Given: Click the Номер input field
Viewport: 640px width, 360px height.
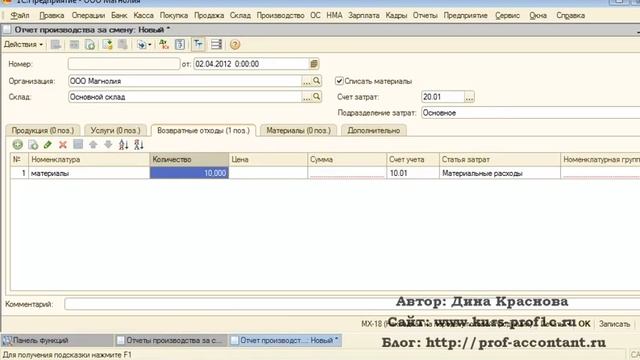Looking at the screenshot, I should coord(124,64).
